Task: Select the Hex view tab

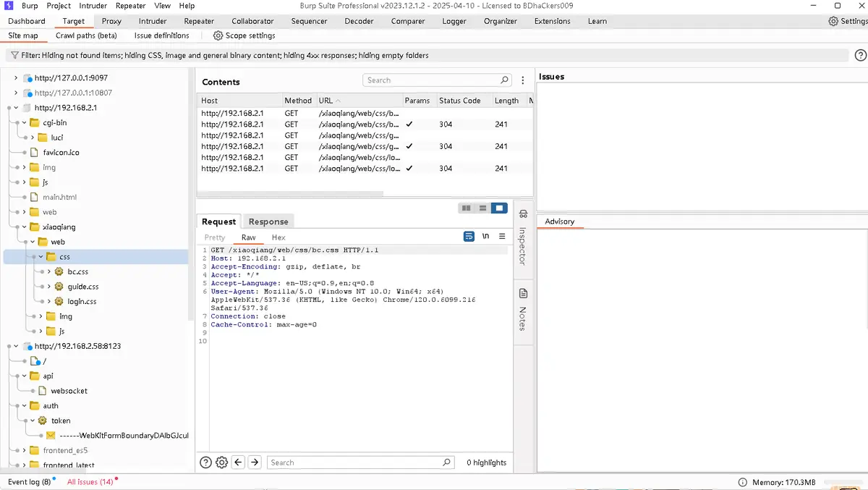Action: coord(278,237)
